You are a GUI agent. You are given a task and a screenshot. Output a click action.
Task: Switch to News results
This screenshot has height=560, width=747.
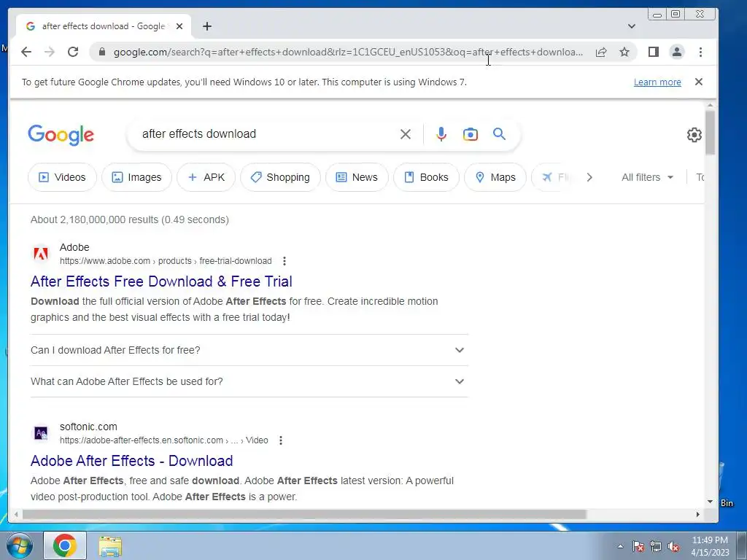pyautogui.click(x=356, y=177)
